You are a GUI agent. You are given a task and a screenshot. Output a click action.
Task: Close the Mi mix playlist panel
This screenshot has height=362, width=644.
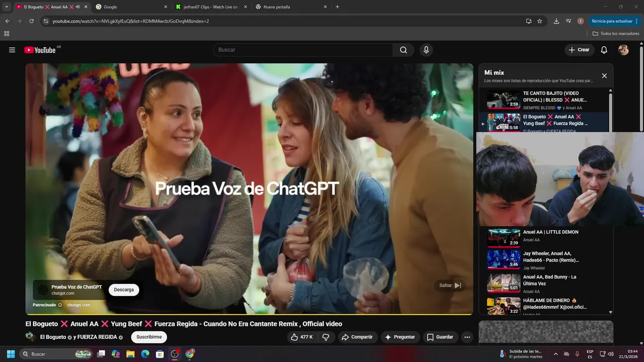pyautogui.click(x=604, y=76)
